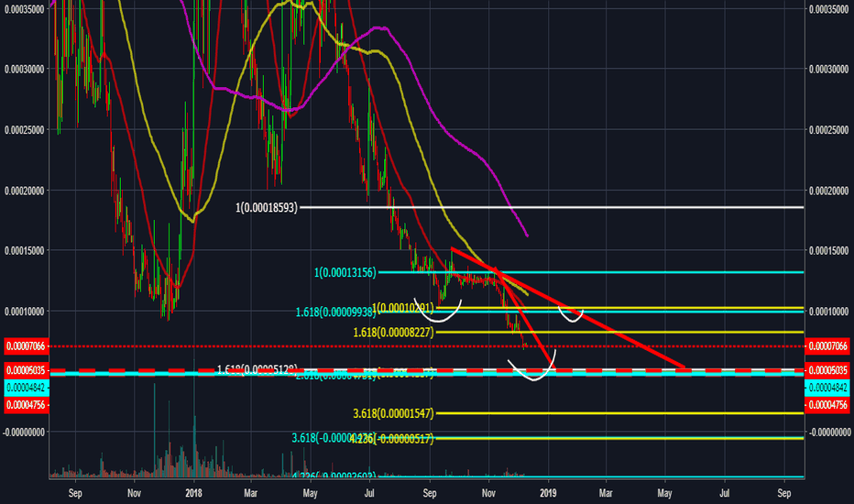Click 0.00015000 on the left price axis
The width and height of the screenshot is (854, 504).
point(24,251)
